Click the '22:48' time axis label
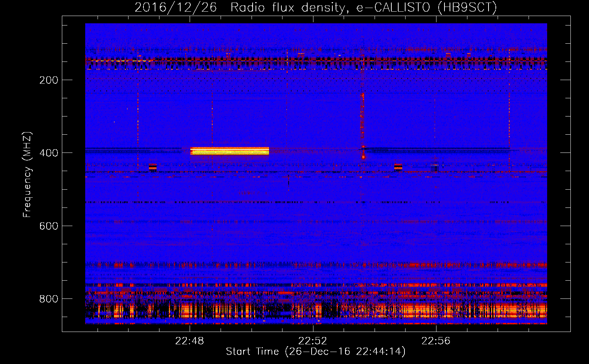This screenshot has height=364, width=589. [190, 341]
